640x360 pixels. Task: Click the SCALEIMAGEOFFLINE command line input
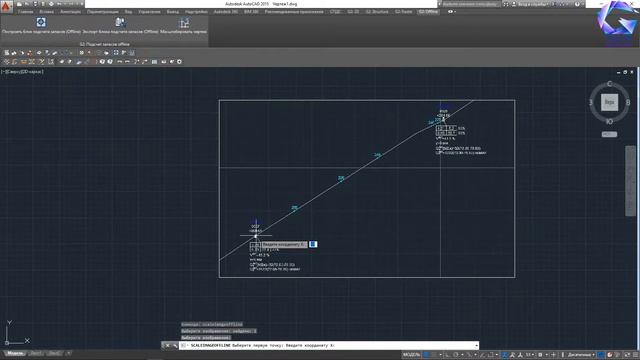329,345
